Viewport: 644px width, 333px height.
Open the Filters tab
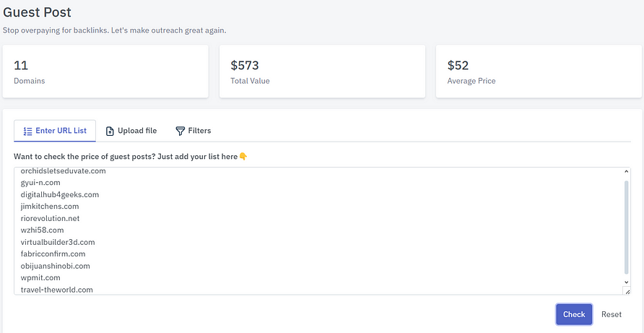point(193,131)
